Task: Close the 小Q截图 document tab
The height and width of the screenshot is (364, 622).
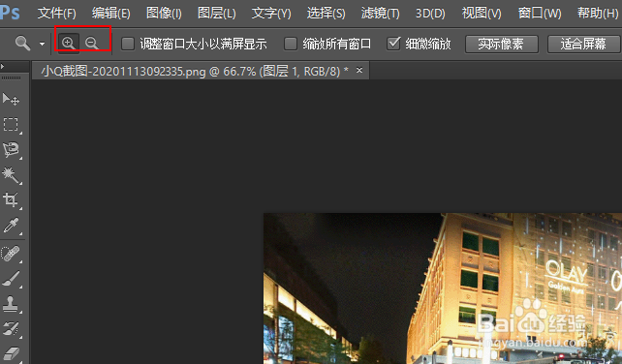Action: [x=359, y=70]
